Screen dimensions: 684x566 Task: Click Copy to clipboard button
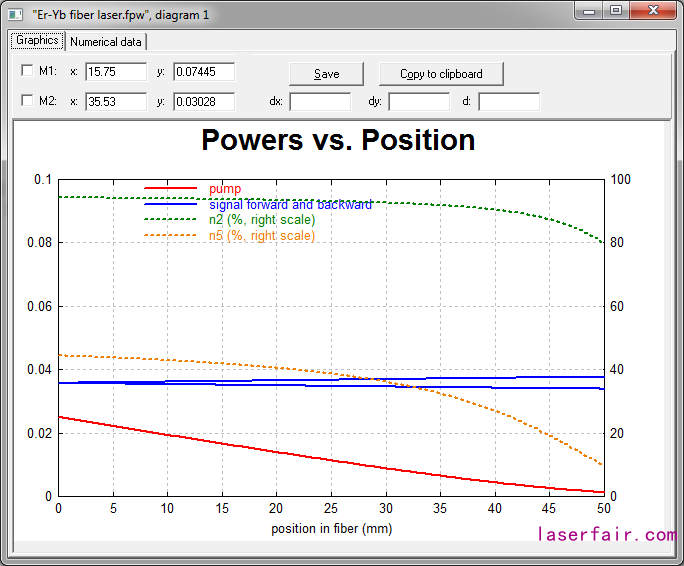(x=441, y=74)
